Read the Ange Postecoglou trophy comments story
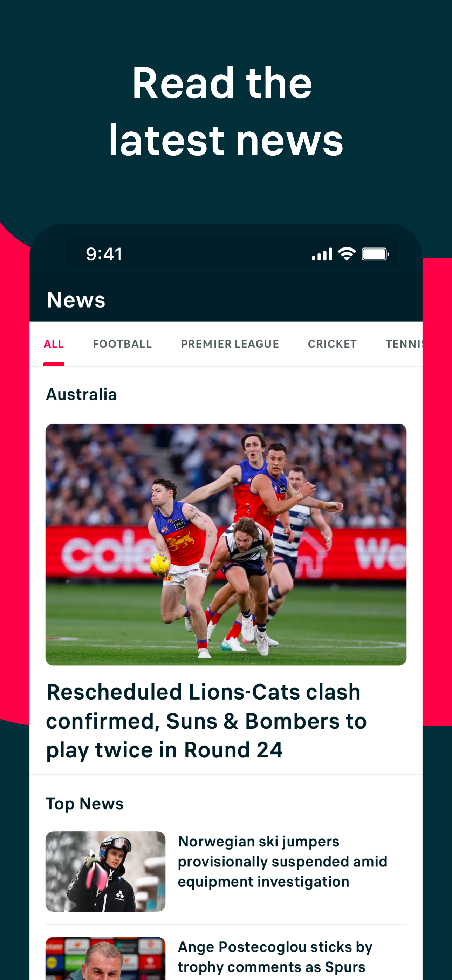The width and height of the screenshot is (452, 980). click(x=275, y=957)
